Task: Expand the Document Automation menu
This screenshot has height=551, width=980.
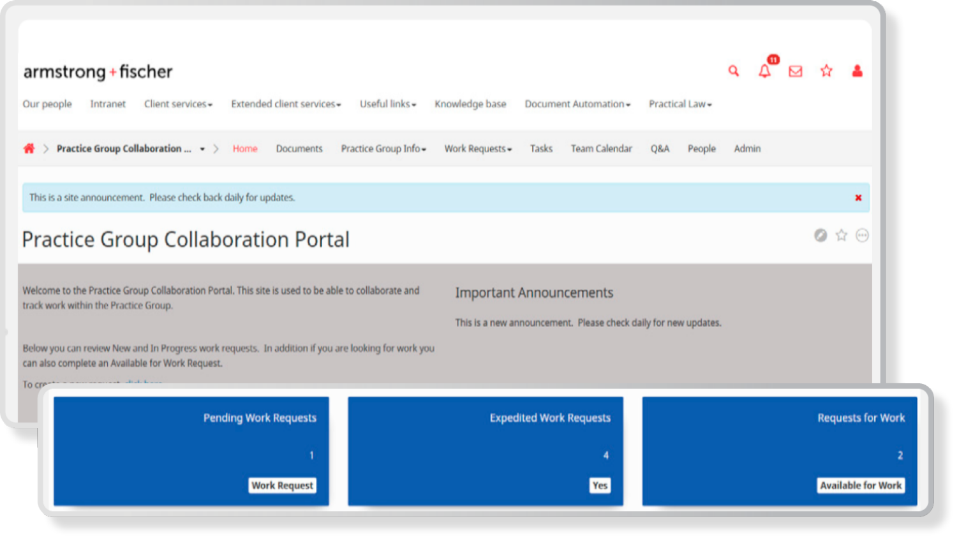Action: pos(577,104)
